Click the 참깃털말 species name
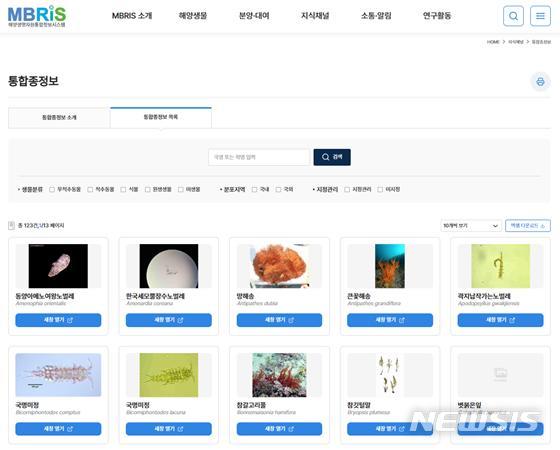Screen dimensions: 560x450 [359, 405]
